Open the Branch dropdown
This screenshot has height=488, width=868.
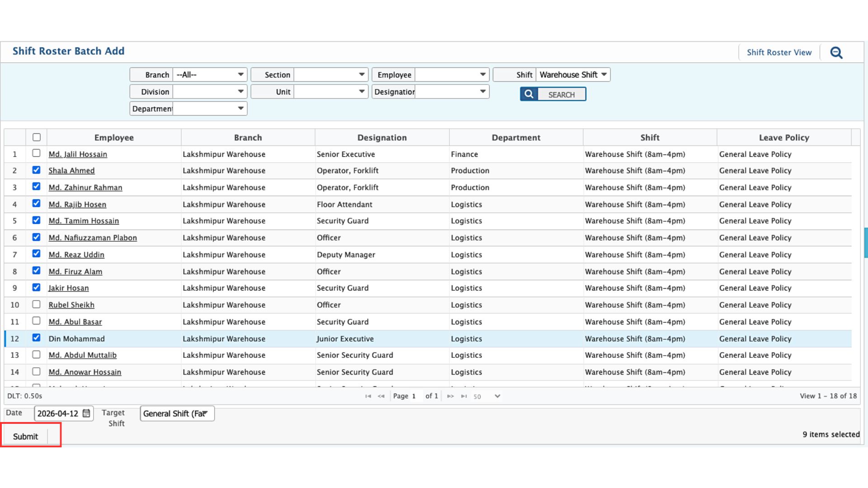coord(210,75)
